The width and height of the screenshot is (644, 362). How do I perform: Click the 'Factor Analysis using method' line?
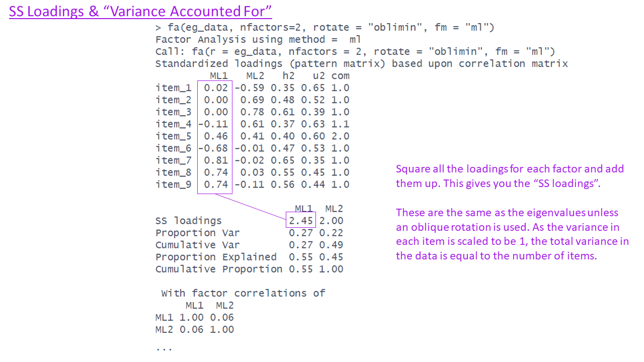point(258,40)
